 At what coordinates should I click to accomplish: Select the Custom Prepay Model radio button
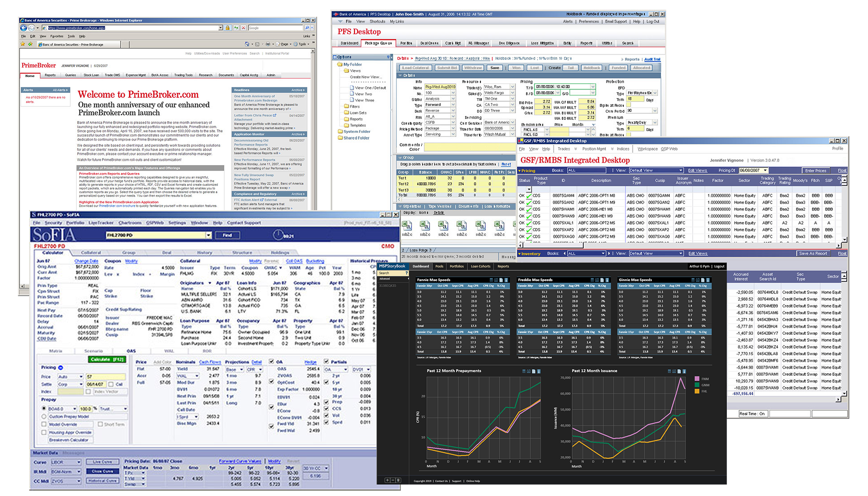(x=44, y=417)
